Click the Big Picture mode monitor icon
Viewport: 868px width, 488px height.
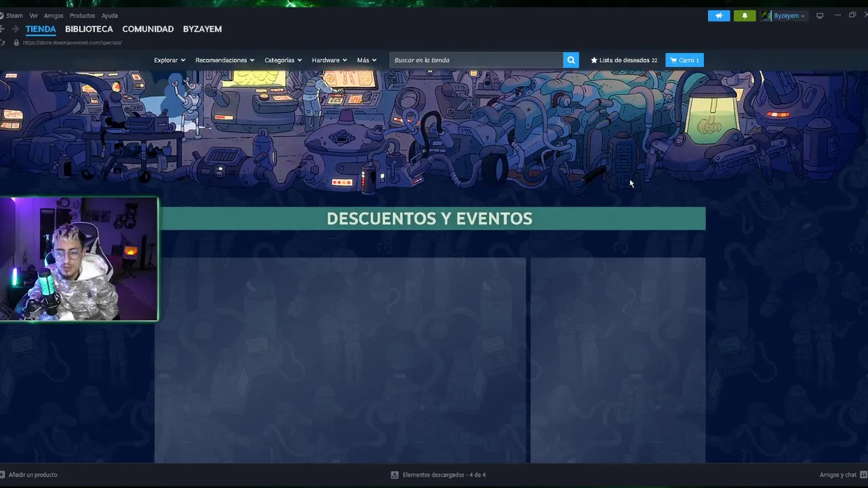click(819, 16)
